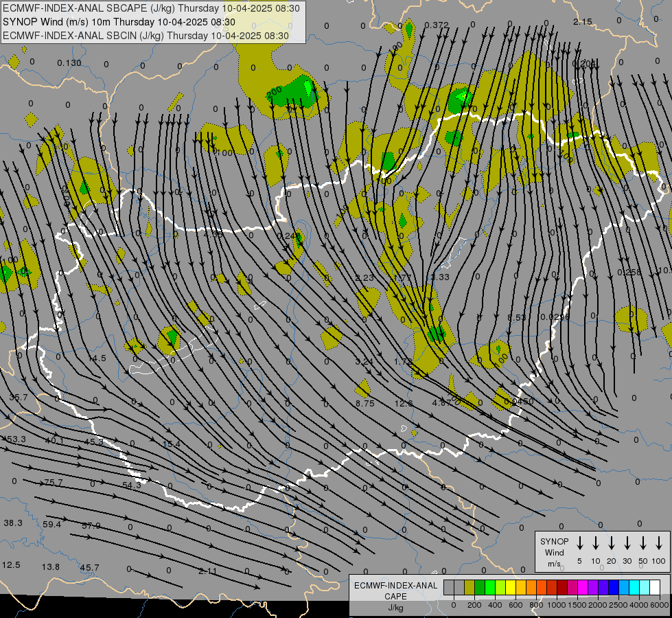This screenshot has width=672, height=618.
Task: Select the white CAPE legend swatch
Action: (x=654, y=587)
